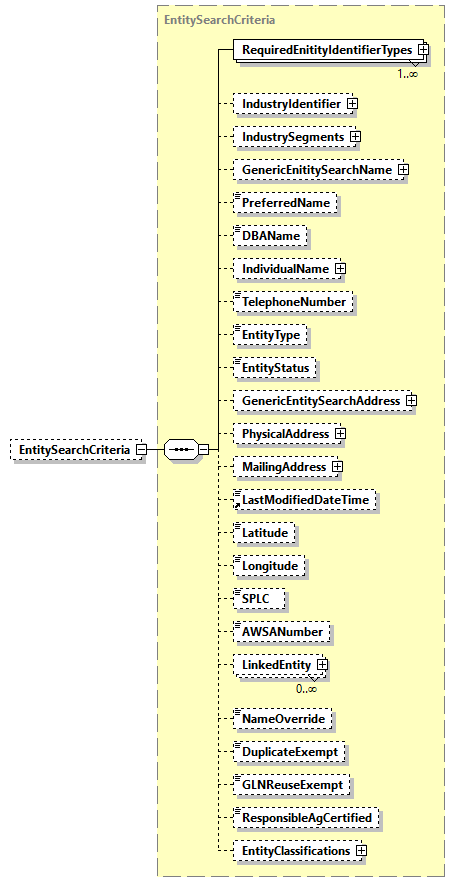This screenshot has width=455, height=884.
Task: Select the sequence compositor octagon symbol
Action: point(181,450)
